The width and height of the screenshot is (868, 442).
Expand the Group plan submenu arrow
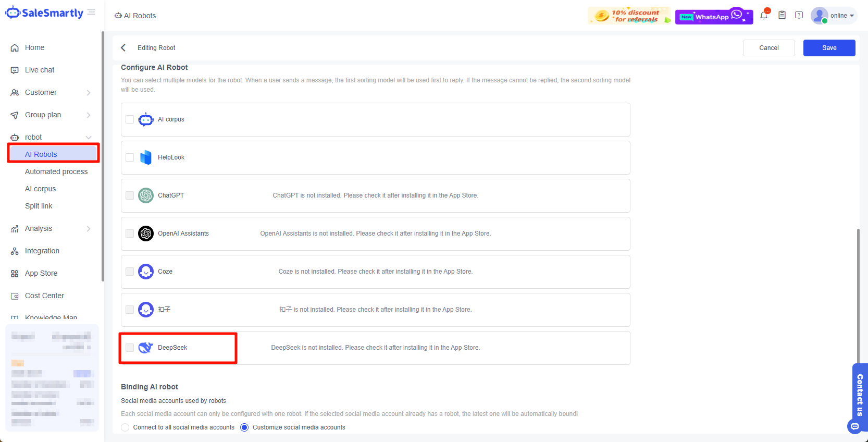(x=89, y=115)
